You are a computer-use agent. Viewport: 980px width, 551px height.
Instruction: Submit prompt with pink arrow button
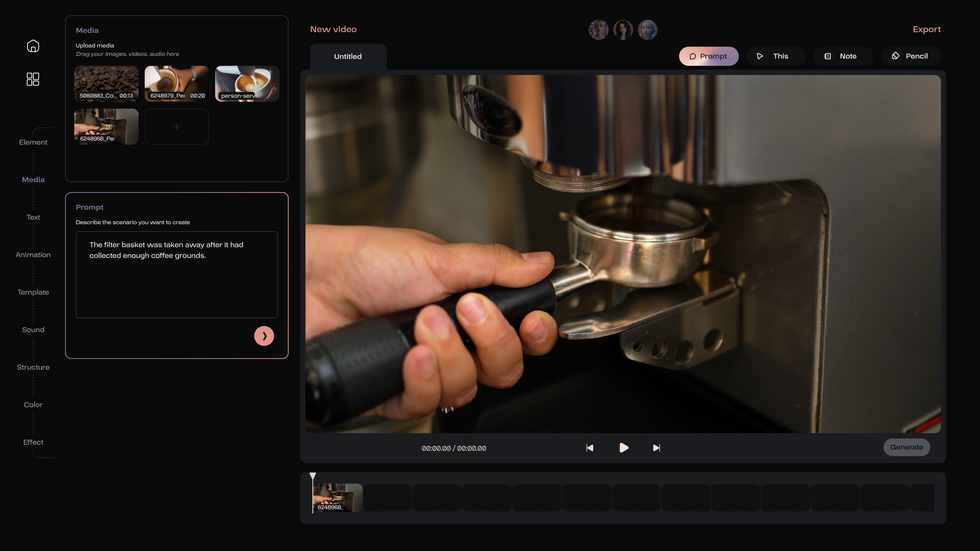coord(264,336)
